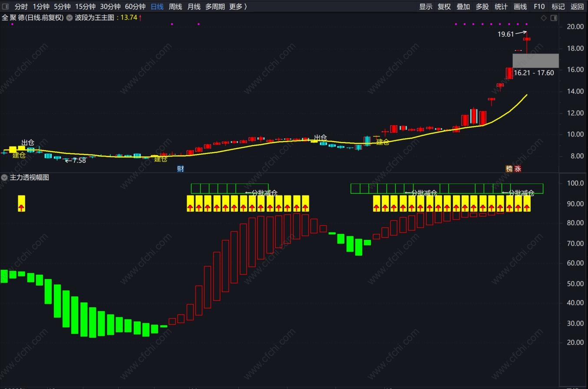Click the 榜 ranking event icon
The height and width of the screenshot is (389, 588).
pos(509,169)
